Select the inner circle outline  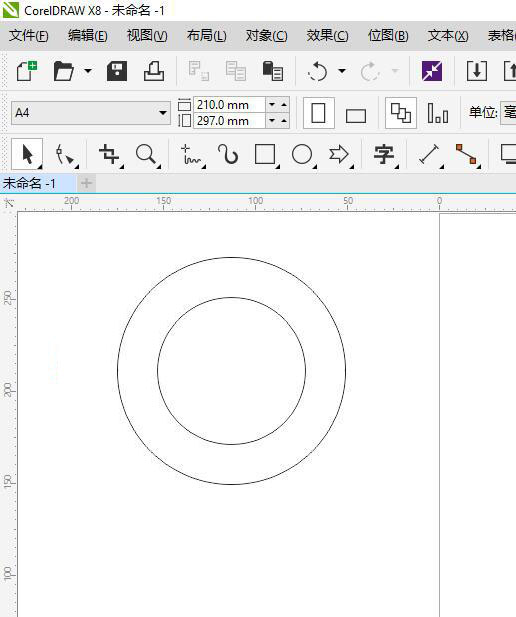(x=232, y=298)
